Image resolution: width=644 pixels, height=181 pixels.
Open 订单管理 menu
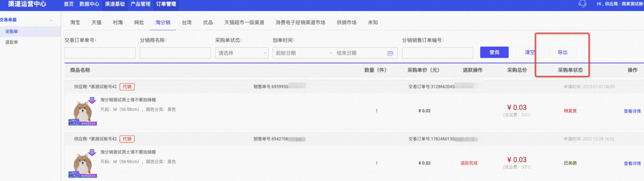pyautogui.click(x=166, y=4)
